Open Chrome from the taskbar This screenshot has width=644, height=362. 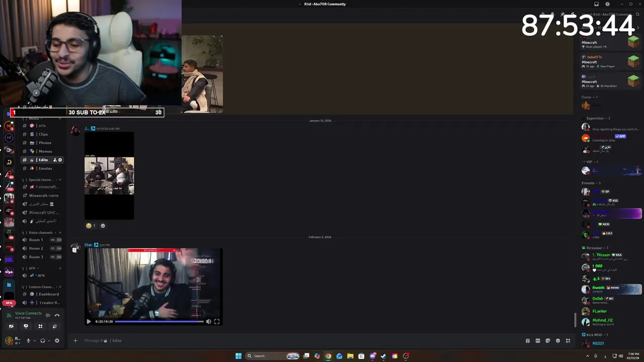(x=328, y=356)
